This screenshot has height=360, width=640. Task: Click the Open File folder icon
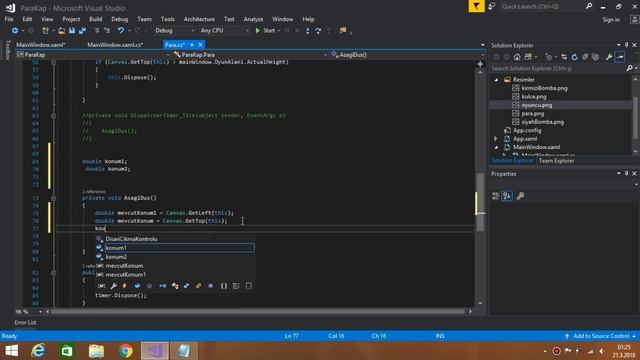[x=61, y=31]
